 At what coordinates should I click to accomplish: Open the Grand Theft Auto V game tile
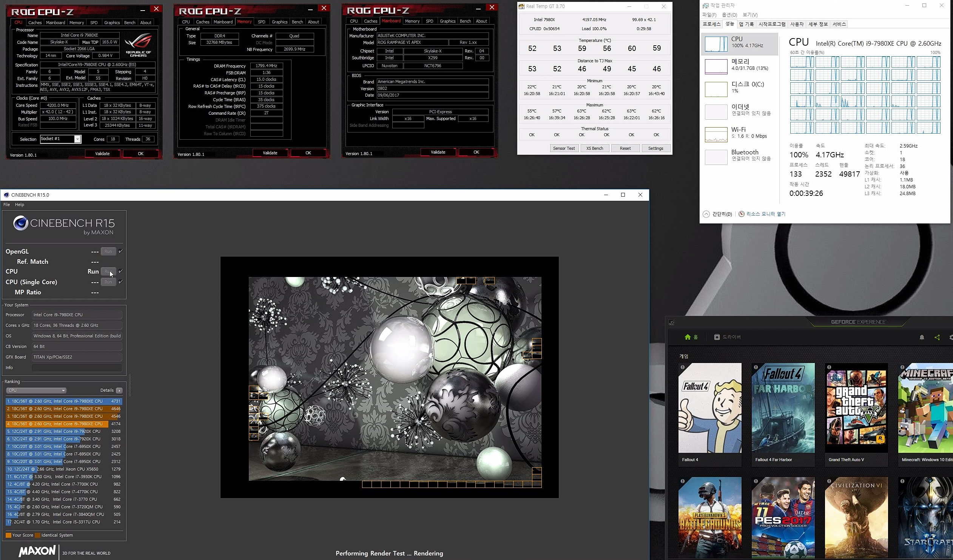pyautogui.click(x=856, y=408)
